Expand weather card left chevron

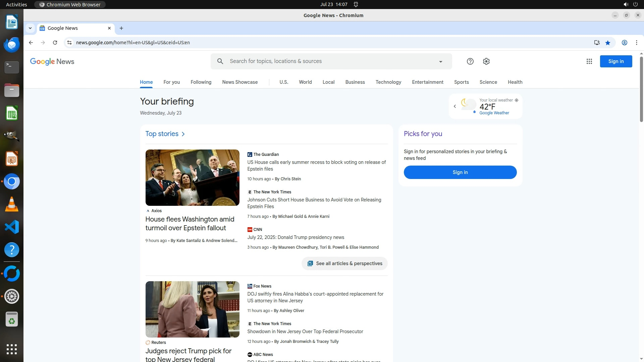455,106
